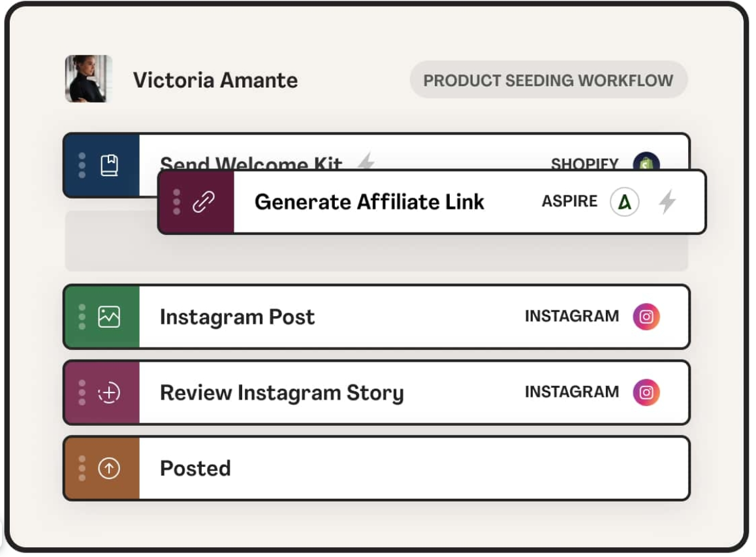
Task: Select the Review Instagram Story step
Action: click(281, 393)
